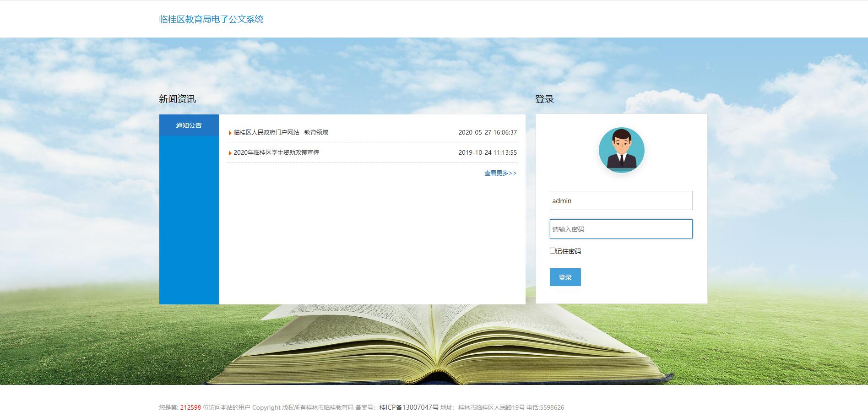Click the red visitor count 212598
The image size is (868, 417).
[x=190, y=407]
